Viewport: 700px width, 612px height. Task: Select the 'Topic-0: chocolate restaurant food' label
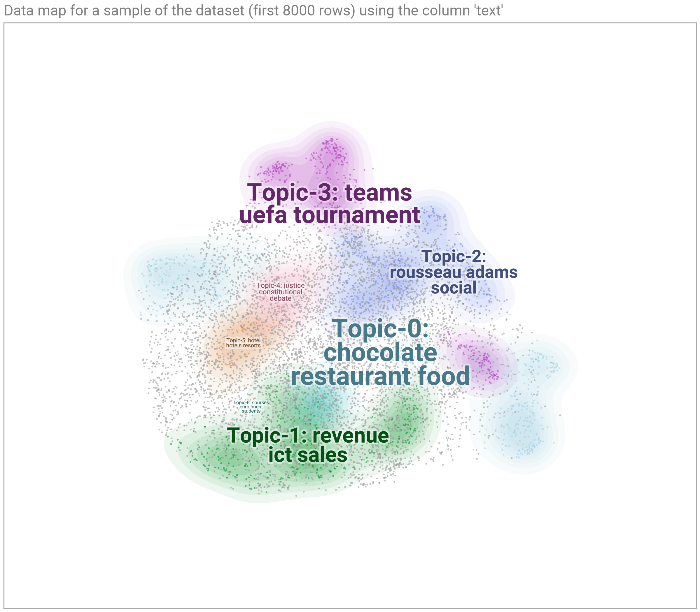pyautogui.click(x=380, y=353)
